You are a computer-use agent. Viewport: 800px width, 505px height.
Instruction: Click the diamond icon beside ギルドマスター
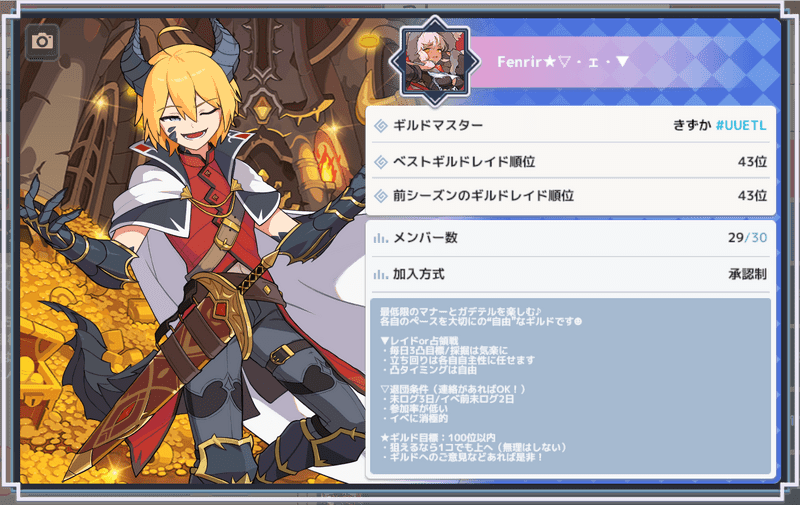381,125
